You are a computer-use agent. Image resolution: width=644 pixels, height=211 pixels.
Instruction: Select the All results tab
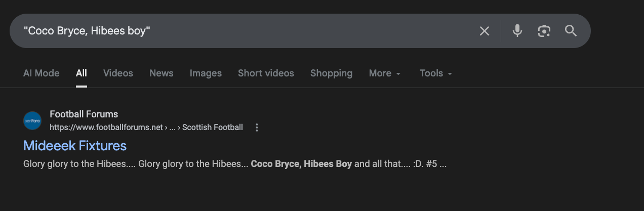pyautogui.click(x=82, y=73)
